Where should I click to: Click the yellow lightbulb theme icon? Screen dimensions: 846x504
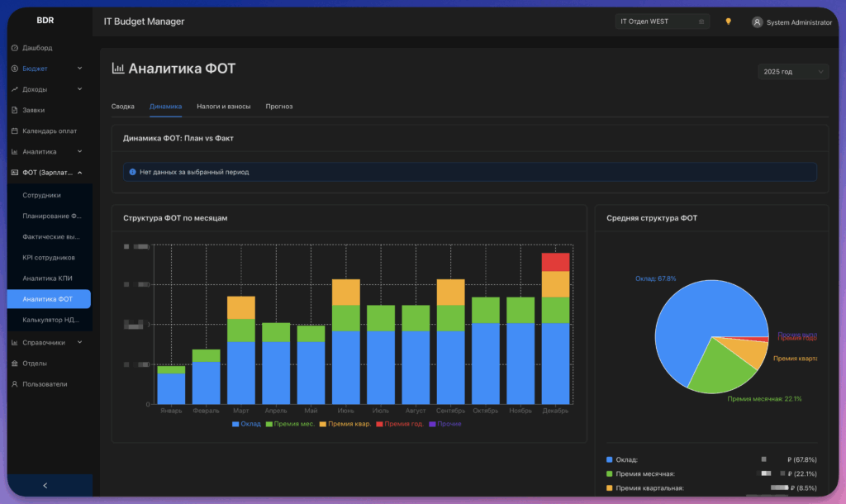tap(728, 21)
